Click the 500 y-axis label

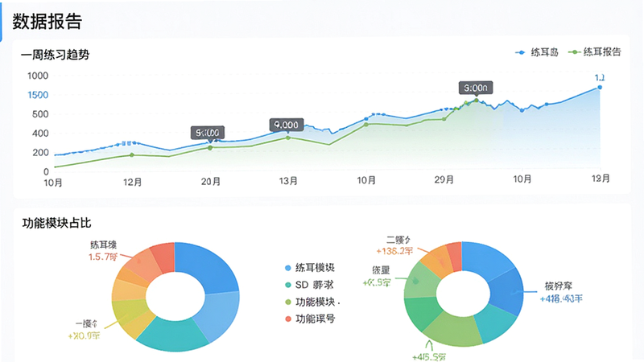[x=40, y=114]
